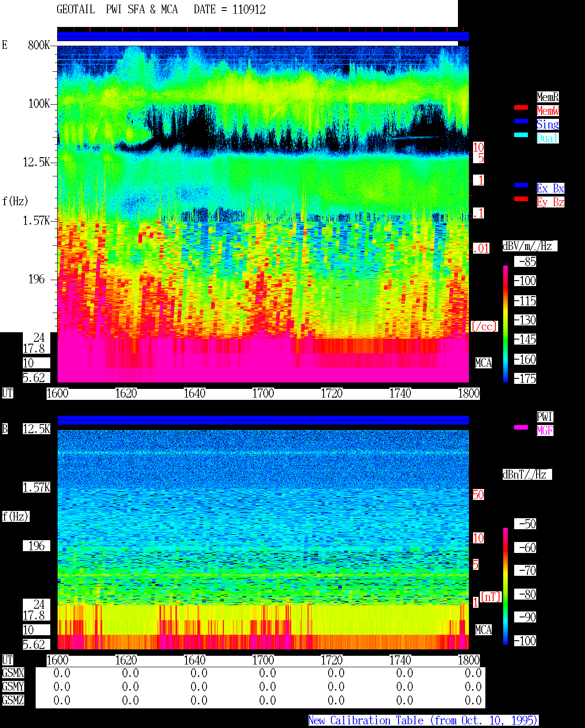585x728 pixels.
Task: Click the '[/cc]' density unit label
Action: click(484, 326)
